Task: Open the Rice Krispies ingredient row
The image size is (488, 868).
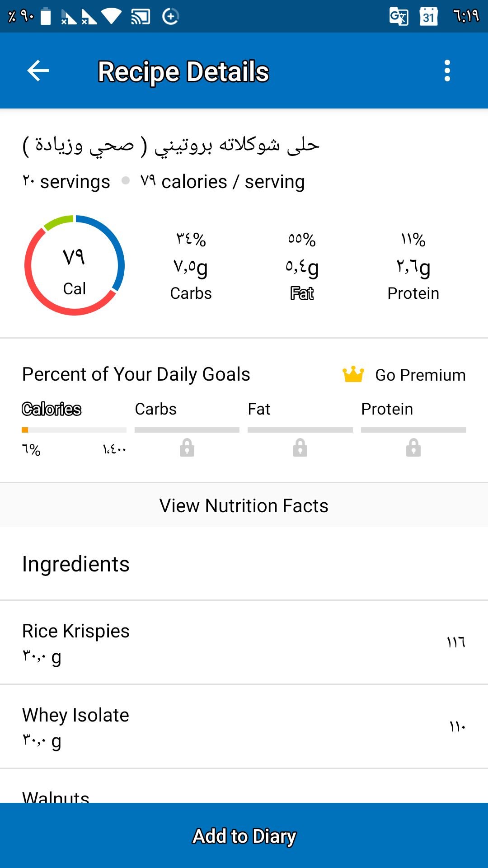Action: coord(244,642)
